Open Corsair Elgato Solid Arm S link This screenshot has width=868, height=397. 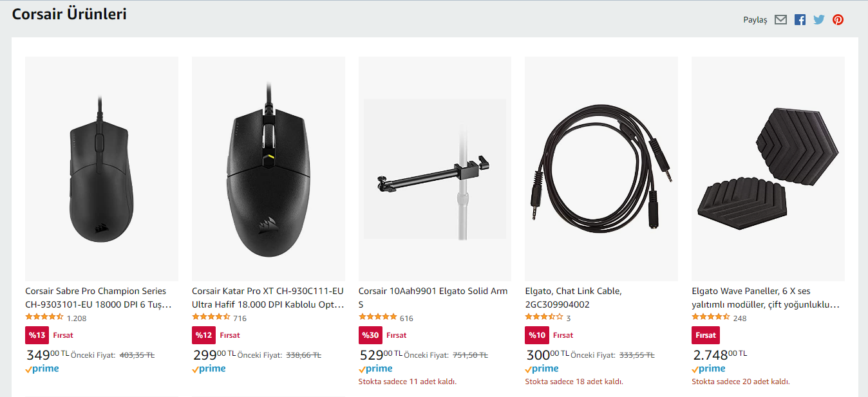433,297
